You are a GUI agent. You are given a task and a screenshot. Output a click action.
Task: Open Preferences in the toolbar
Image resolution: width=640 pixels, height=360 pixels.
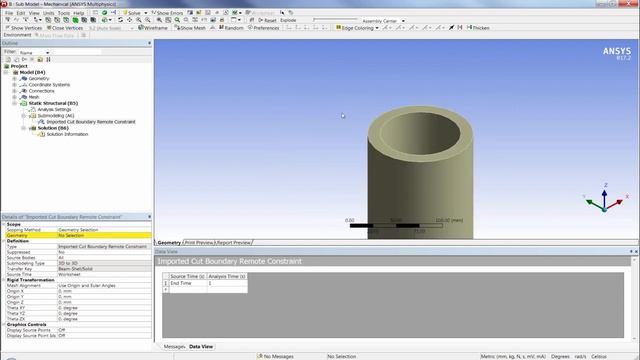pyautogui.click(x=264, y=28)
